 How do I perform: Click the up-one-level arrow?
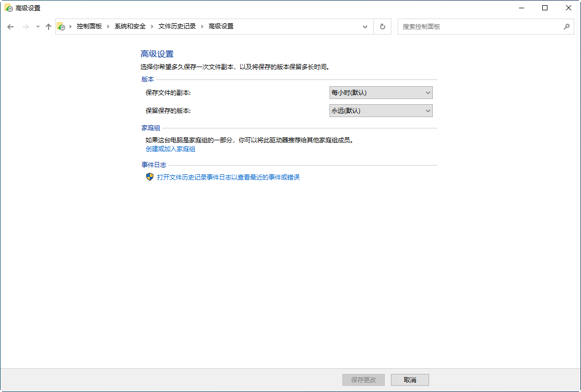point(49,26)
